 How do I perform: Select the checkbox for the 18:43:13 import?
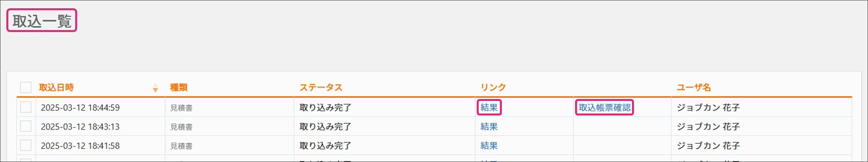coord(25,127)
